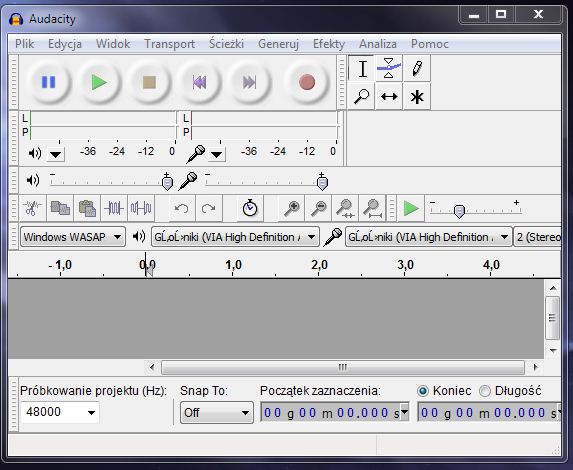Open the 2 (Stereo) channels dropdown
Viewport: 573px width, 470px height.
[x=537, y=237]
